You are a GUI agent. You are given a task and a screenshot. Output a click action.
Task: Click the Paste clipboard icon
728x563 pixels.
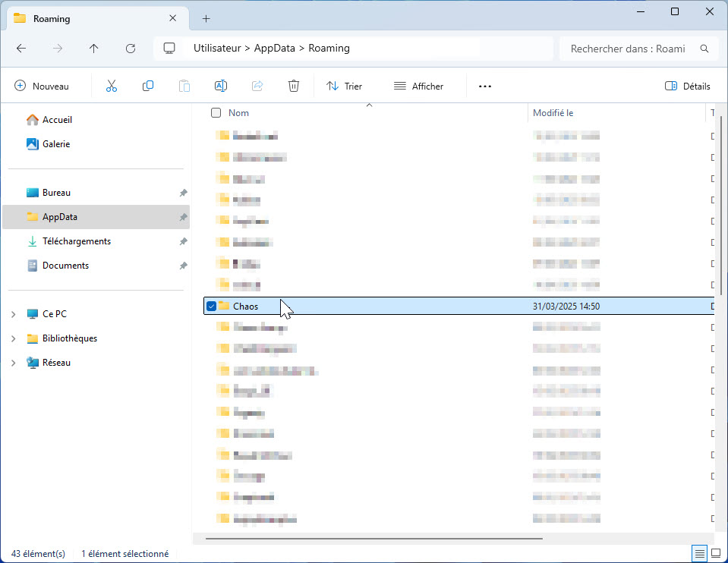(184, 86)
